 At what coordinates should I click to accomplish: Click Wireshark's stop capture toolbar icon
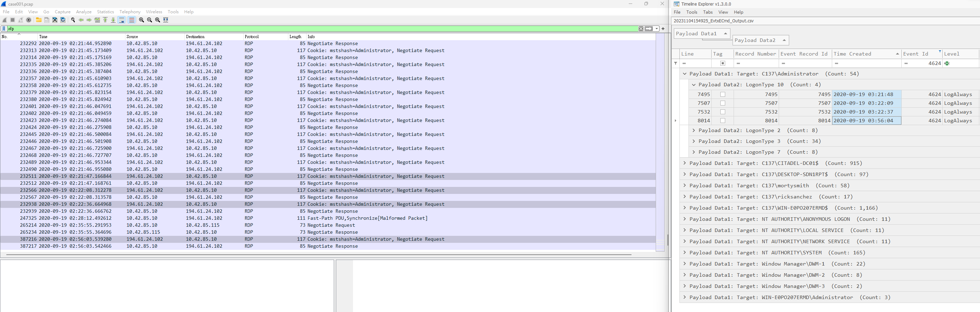(13, 20)
